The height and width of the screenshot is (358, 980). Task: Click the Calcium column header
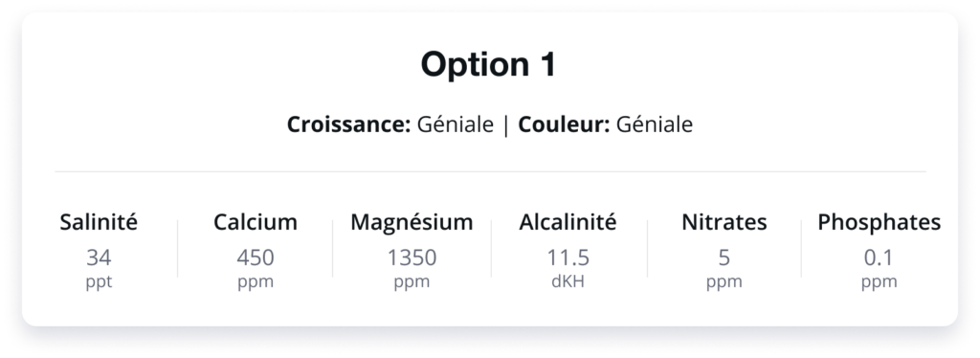click(x=255, y=222)
